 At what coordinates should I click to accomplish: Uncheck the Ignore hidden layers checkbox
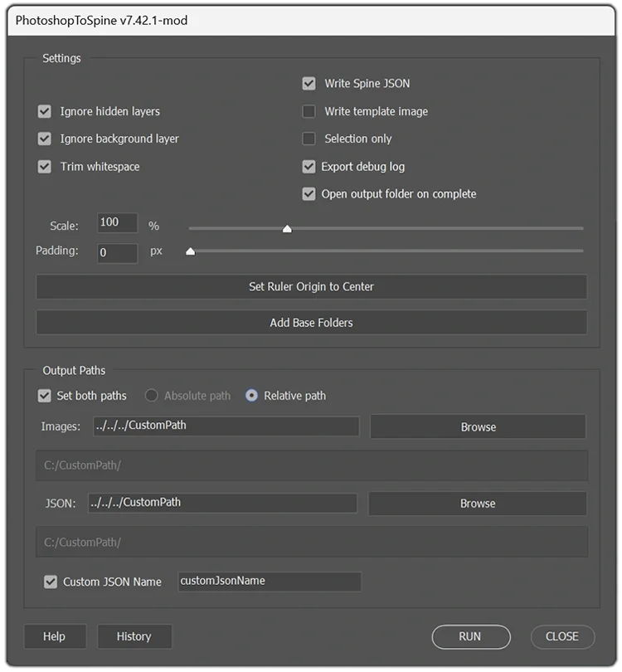tap(45, 111)
